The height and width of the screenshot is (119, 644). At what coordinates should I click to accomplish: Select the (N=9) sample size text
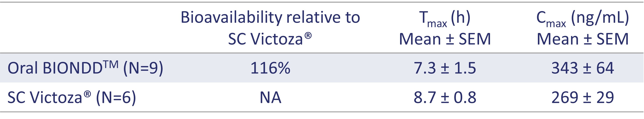(143, 68)
